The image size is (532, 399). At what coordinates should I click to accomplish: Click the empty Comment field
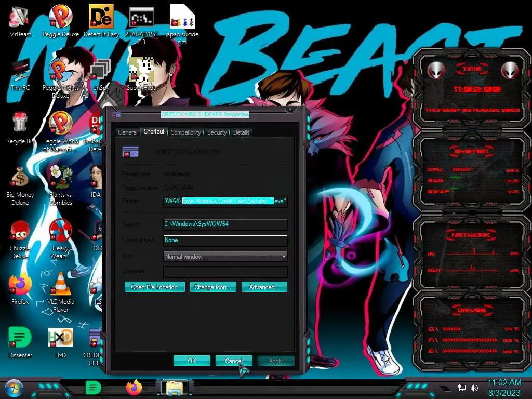click(225, 272)
